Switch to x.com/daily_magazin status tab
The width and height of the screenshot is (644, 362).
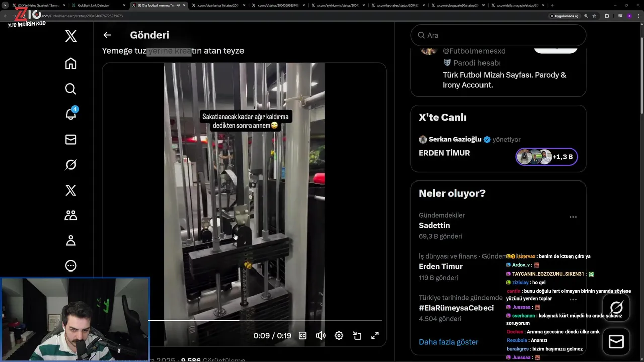[517, 5]
